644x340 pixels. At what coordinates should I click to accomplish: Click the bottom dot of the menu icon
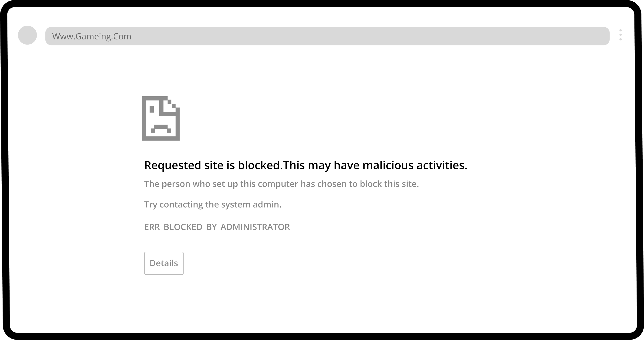[620, 39]
